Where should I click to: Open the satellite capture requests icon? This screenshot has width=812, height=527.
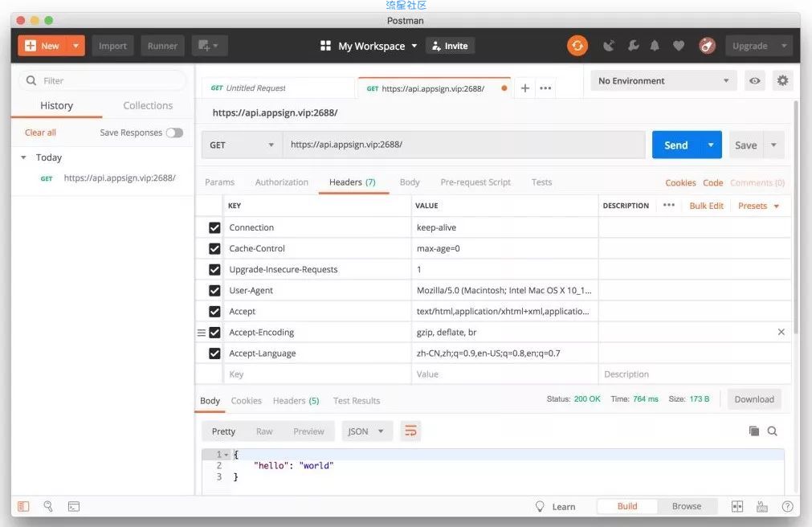point(609,46)
